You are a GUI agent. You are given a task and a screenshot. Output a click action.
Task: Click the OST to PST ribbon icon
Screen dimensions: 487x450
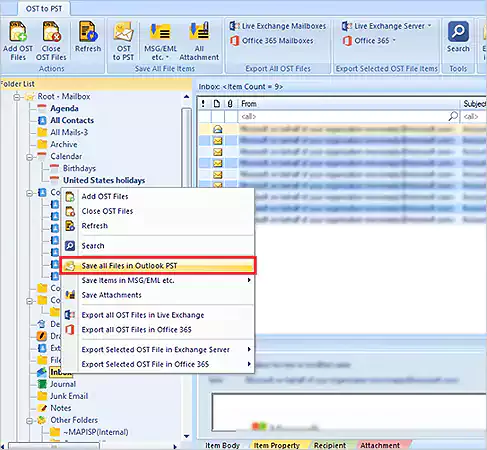[123, 41]
